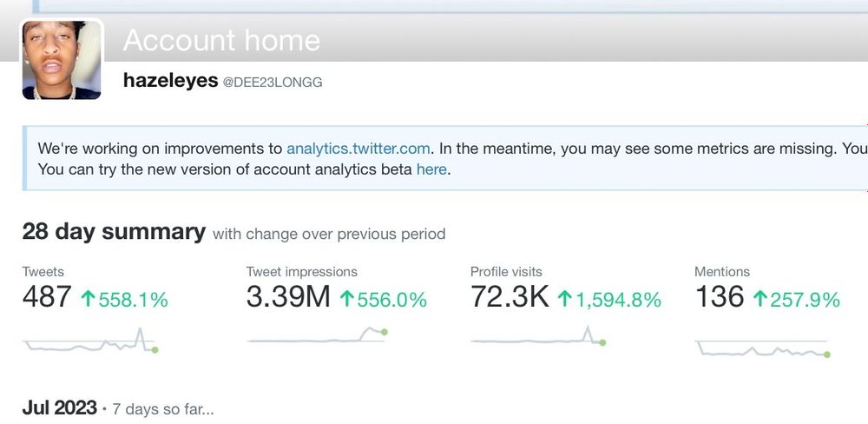The image size is (868, 424).
Task: Click the Account home header title
Action: click(221, 41)
